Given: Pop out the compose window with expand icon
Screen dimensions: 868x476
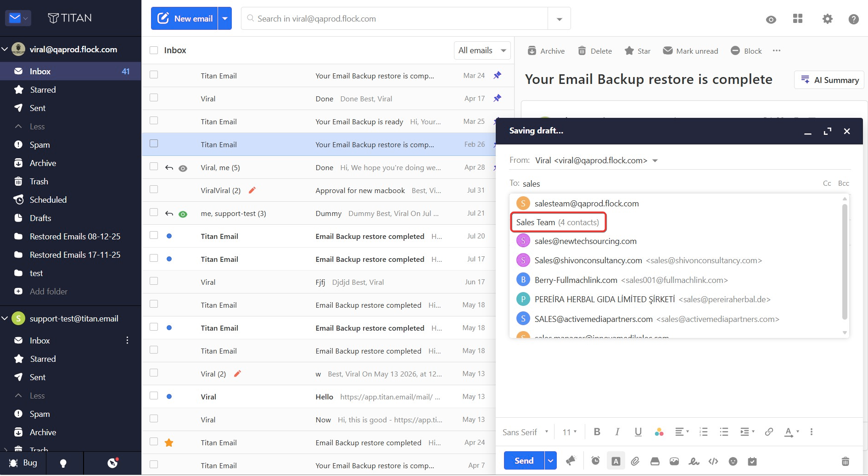Looking at the screenshot, I should pos(828,131).
